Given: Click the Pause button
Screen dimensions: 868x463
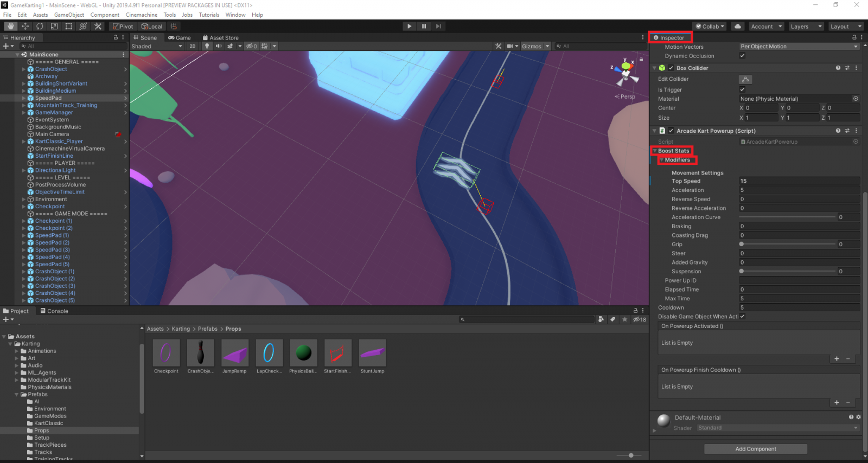Looking at the screenshot, I should point(424,26).
